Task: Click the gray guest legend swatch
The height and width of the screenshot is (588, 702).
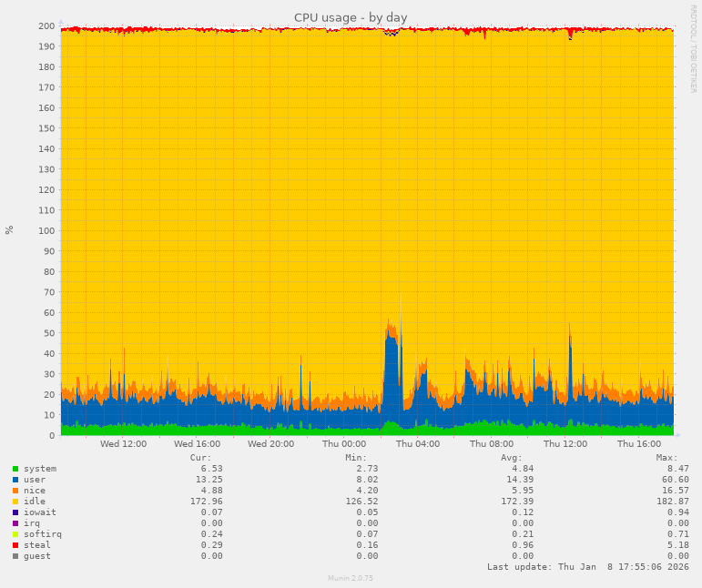Action: (x=15, y=556)
